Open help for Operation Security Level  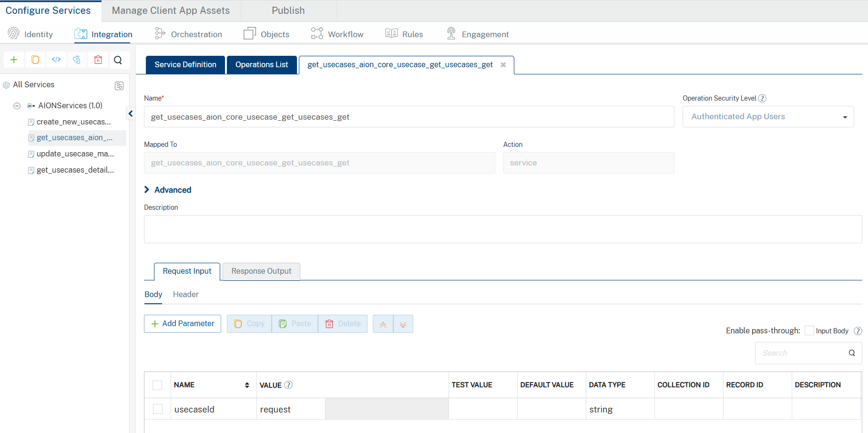[762, 98]
